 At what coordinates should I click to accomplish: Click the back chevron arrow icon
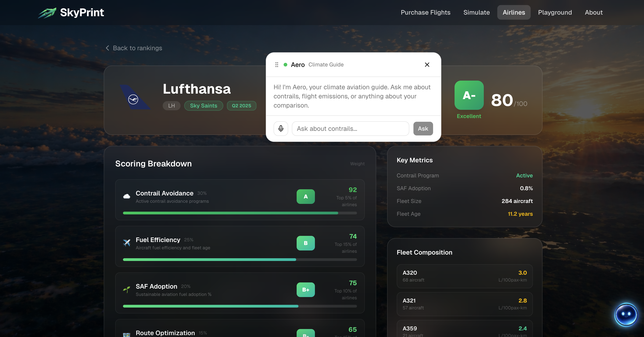point(107,48)
